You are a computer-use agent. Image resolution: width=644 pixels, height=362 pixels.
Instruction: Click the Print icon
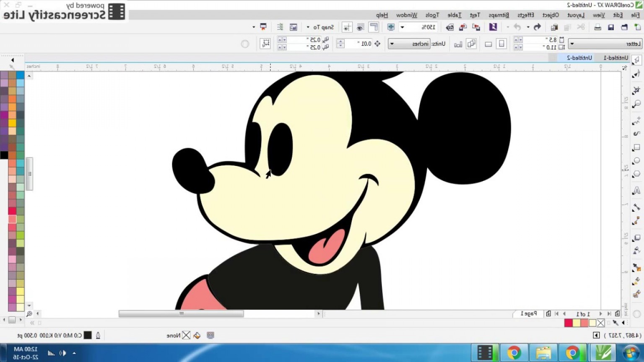(x=597, y=27)
